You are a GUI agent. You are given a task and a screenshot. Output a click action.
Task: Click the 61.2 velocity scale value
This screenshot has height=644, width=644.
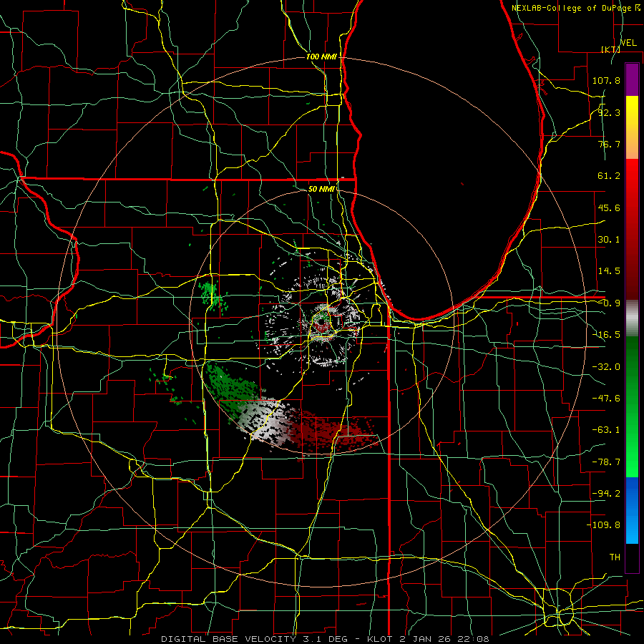tap(609, 176)
